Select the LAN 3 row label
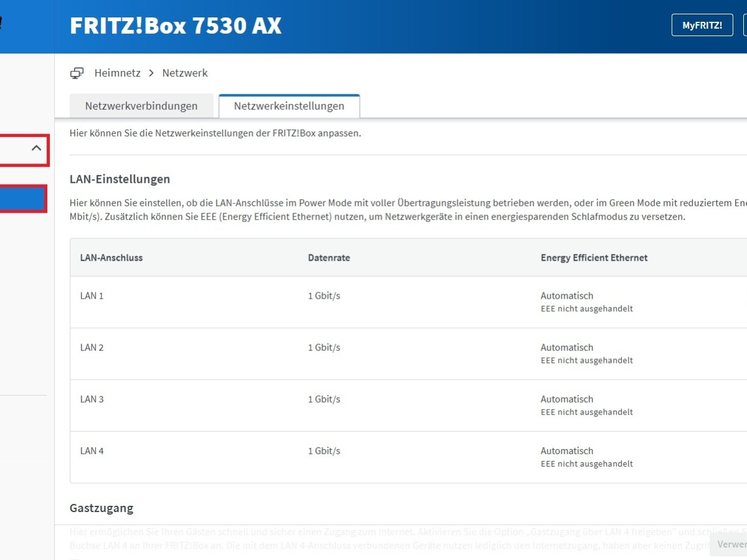Viewport: 747px width, 560px height. pos(92,399)
